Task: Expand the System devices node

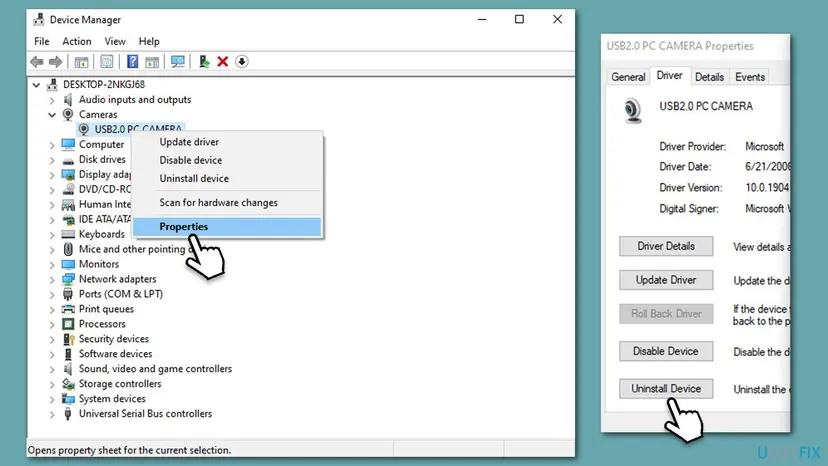Action: pos(52,399)
